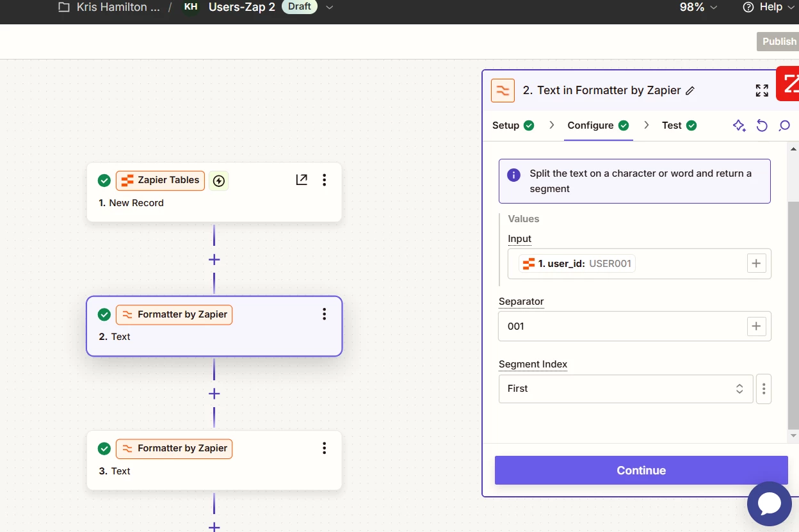Select the 3. Text step
The height and width of the screenshot is (532, 799).
[x=214, y=460]
